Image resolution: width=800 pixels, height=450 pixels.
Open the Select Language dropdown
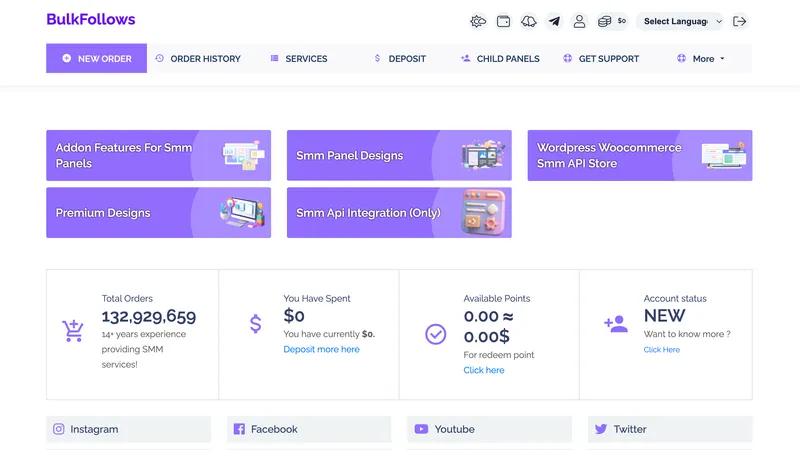coord(682,21)
